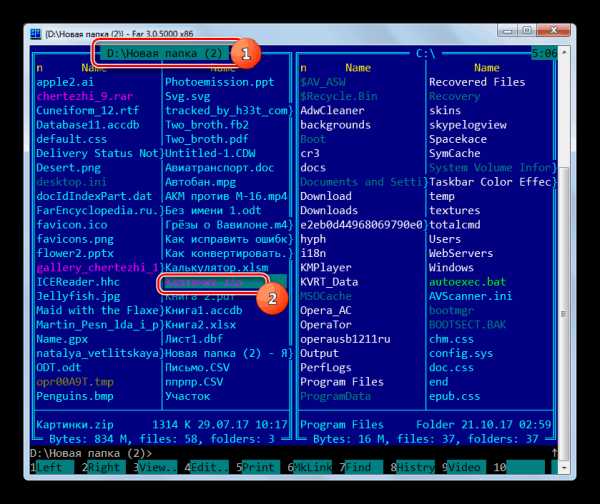Select file favicon.ico
This screenshot has width=600, height=504.
(72, 225)
